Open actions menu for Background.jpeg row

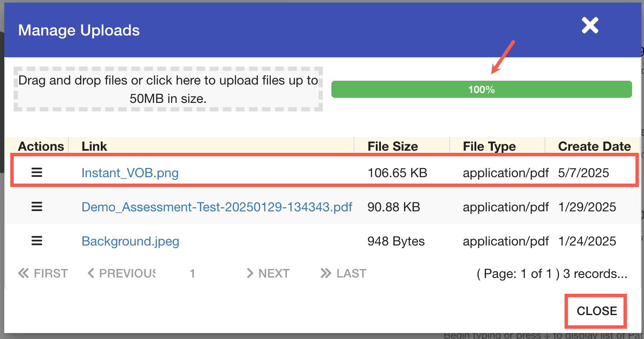(x=37, y=241)
